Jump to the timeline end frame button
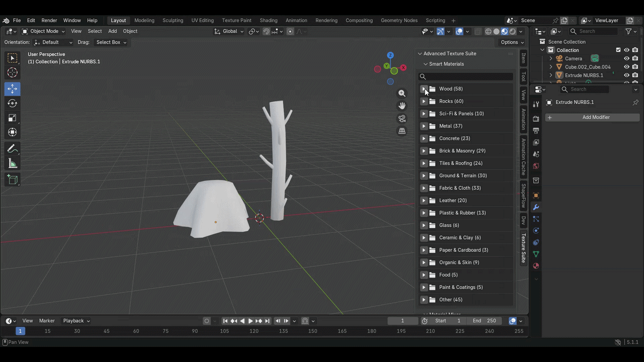This screenshot has width=644, height=362. [267, 321]
